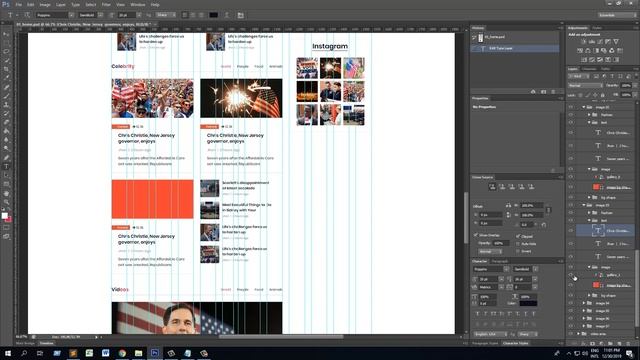The image size is (640, 360).
Task: Hide the image 04 group
Action: 571,303
